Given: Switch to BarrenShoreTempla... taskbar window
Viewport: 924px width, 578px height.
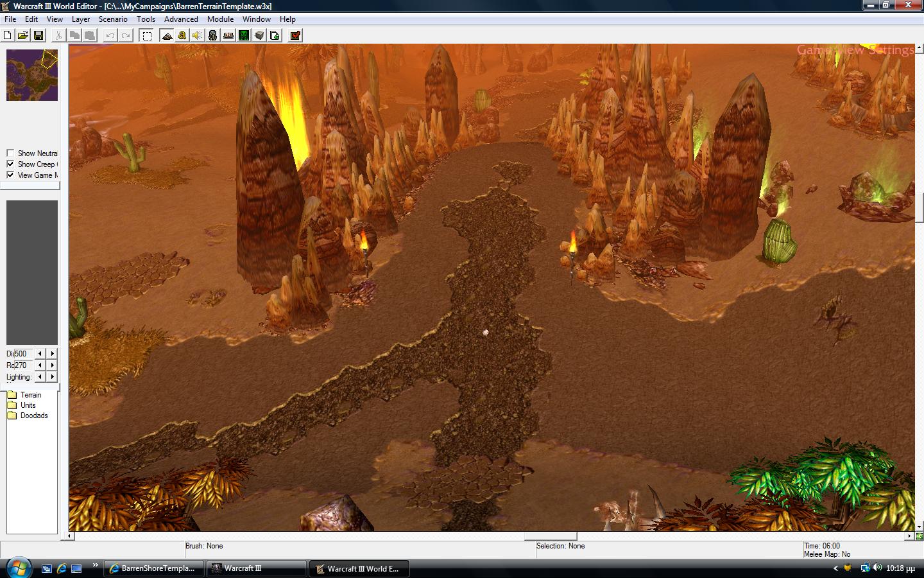Looking at the screenshot, I should (154, 568).
